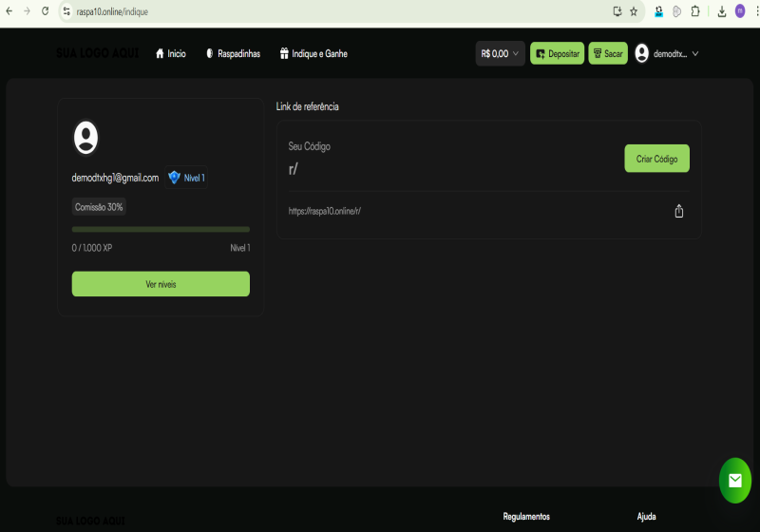Image resolution: width=760 pixels, height=532 pixels.
Task: Open Raspadinhas from the nav bar
Action: [233, 54]
